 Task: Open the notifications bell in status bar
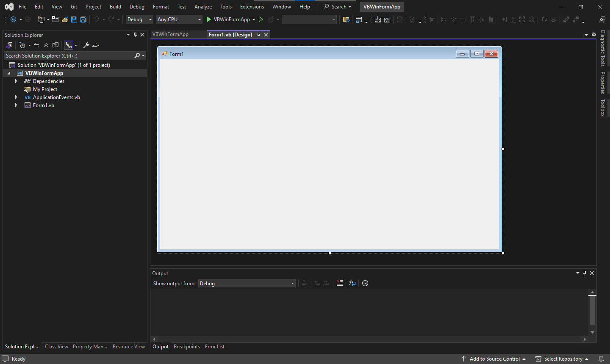coord(601,359)
